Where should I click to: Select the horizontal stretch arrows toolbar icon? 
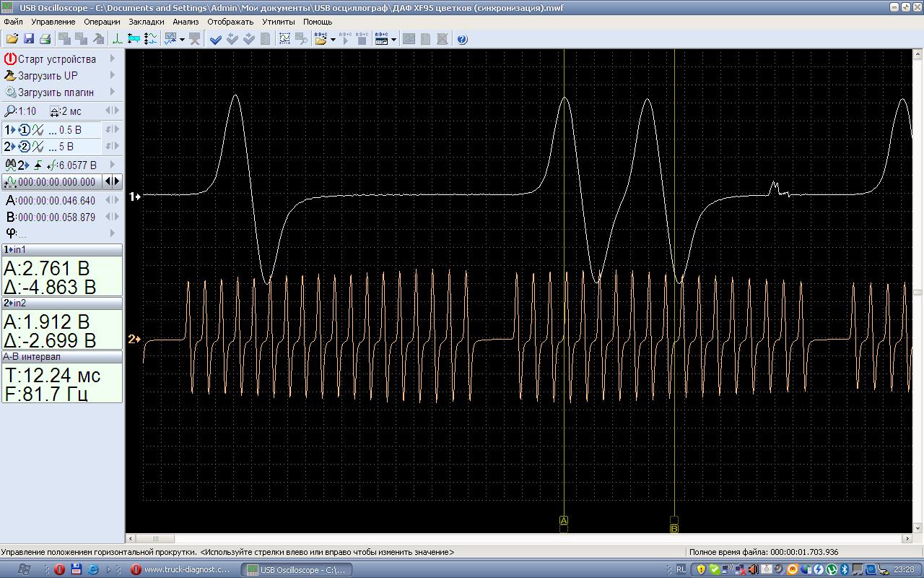pyautogui.click(x=134, y=39)
